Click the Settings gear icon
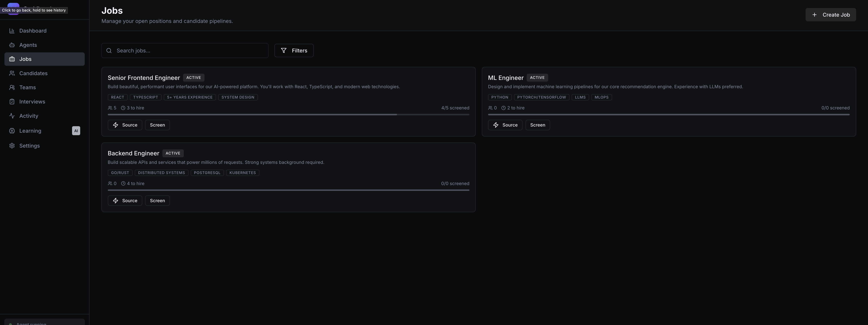Image resolution: width=868 pixels, height=325 pixels. coord(12,146)
